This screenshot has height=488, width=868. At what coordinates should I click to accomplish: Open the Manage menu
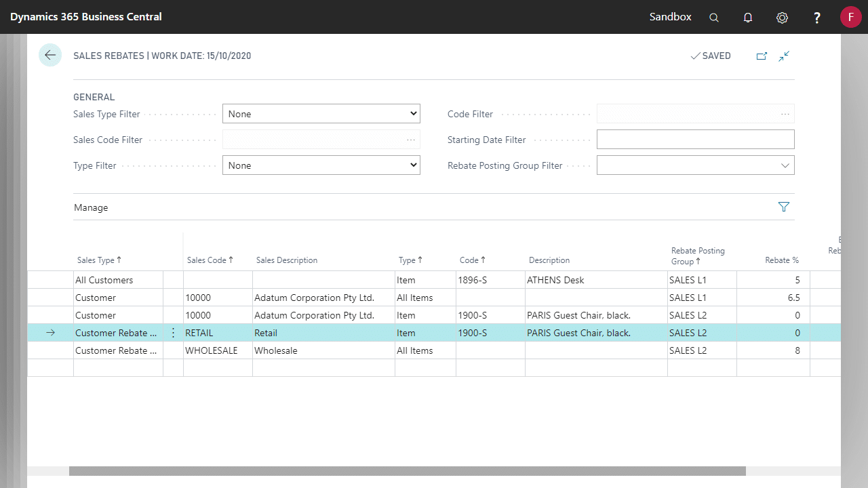[x=91, y=208]
